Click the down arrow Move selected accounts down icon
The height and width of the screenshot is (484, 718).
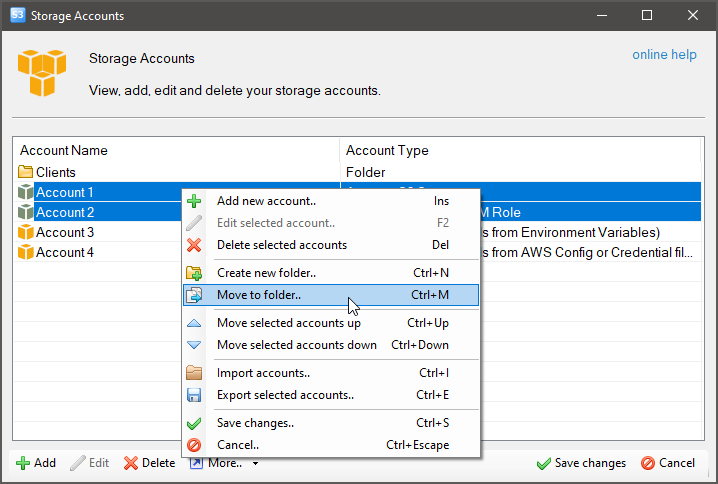(195, 345)
